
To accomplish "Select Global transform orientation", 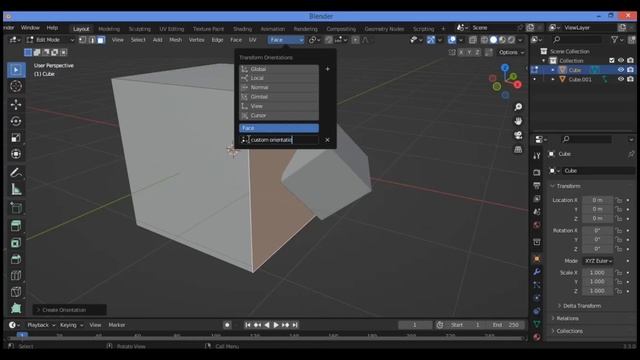I will click(279, 69).
